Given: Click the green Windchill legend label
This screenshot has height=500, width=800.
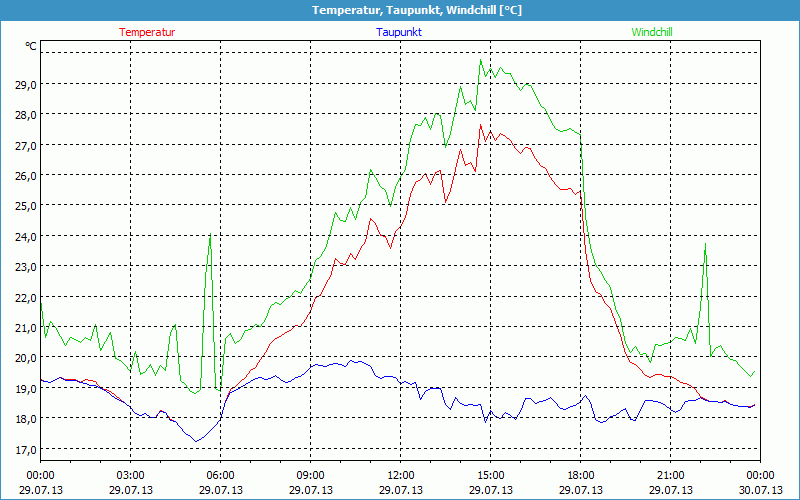Looking at the screenshot, I should pyautogui.click(x=652, y=32).
